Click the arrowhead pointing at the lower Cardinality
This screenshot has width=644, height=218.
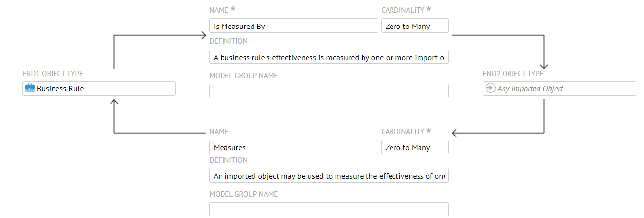click(455, 133)
